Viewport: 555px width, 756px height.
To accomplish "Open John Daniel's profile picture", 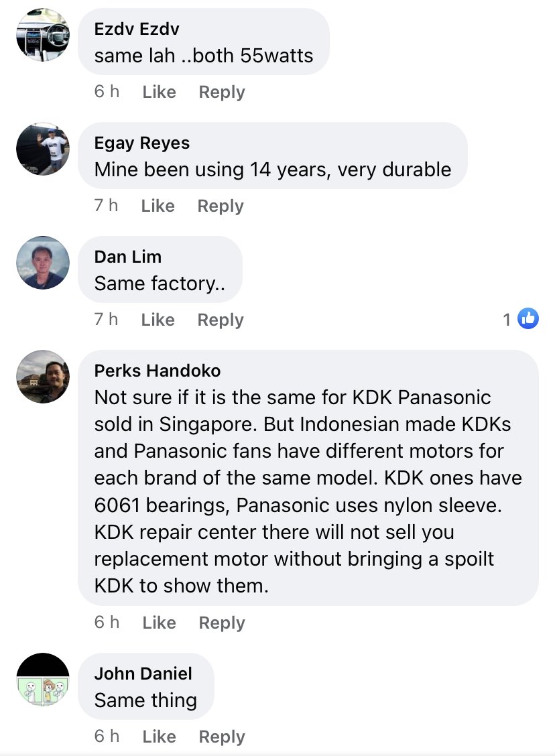I will pos(43,680).
